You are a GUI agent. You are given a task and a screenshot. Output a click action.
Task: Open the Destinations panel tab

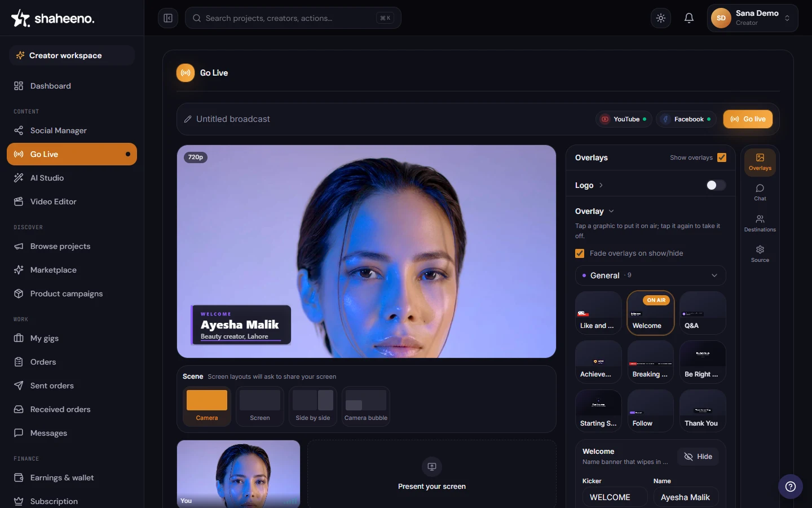tap(760, 224)
